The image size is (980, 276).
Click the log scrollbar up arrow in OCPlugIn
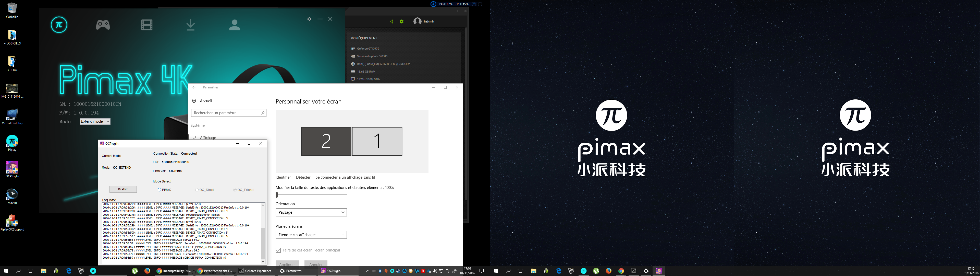(263, 205)
